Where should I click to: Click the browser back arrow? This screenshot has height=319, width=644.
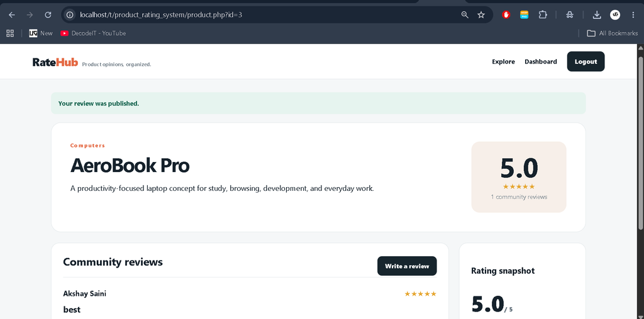pos(12,15)
